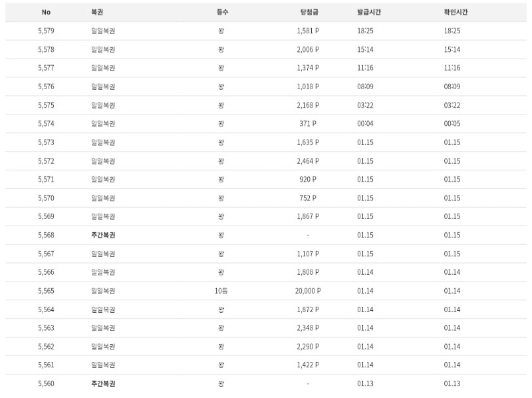Click the 10등 rank cell
The image size is (532, 398).
221,291
